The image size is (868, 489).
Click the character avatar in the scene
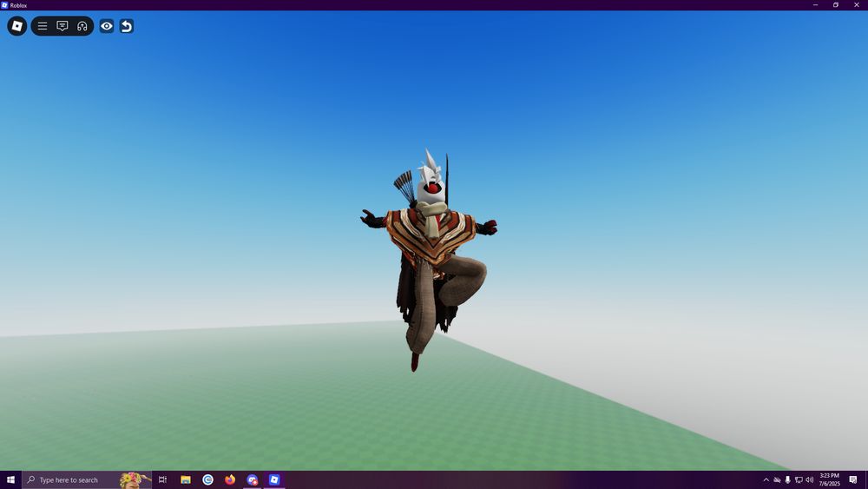[429, 261]
